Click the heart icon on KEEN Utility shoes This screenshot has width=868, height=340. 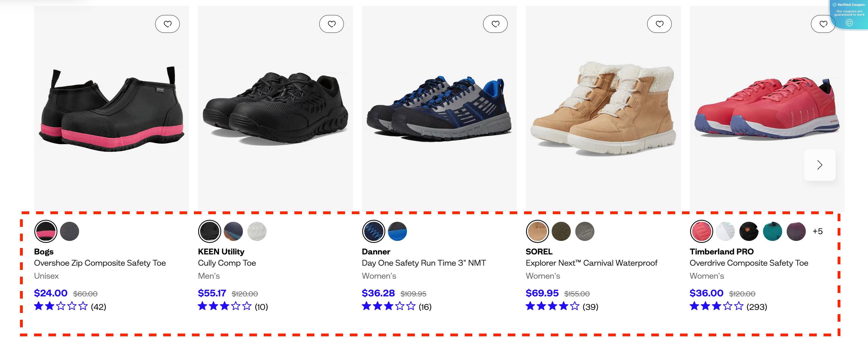[332, 24]
